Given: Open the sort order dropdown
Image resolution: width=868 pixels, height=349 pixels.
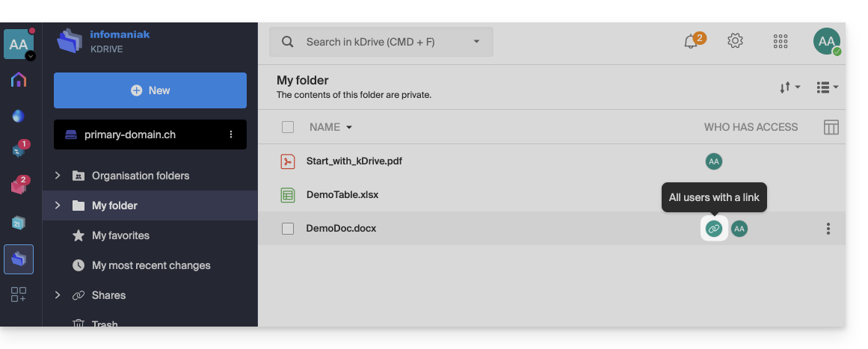Looking at the screenshot, I should pyautogui.click(x=789, y=87).
